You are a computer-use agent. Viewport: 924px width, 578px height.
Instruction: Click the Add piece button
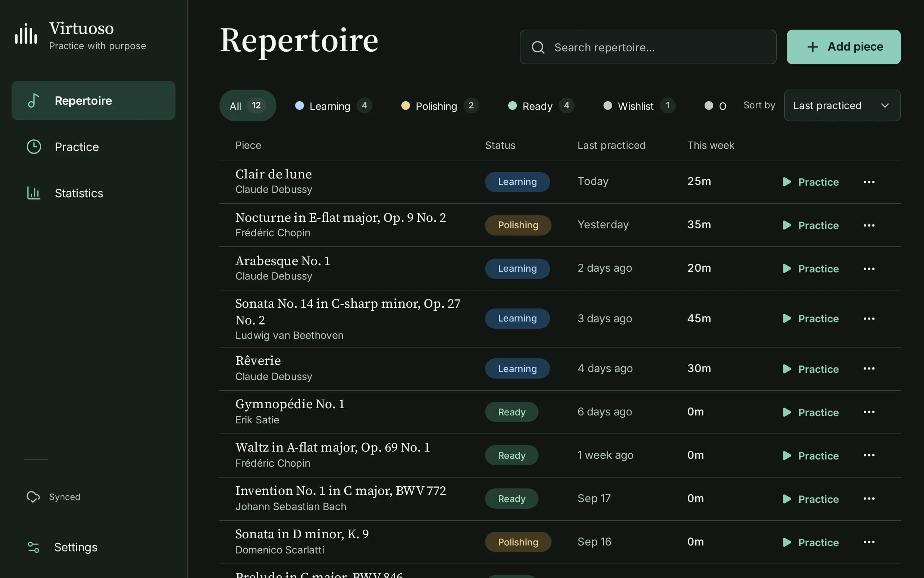pyautogui.click(x=844, y=47)
